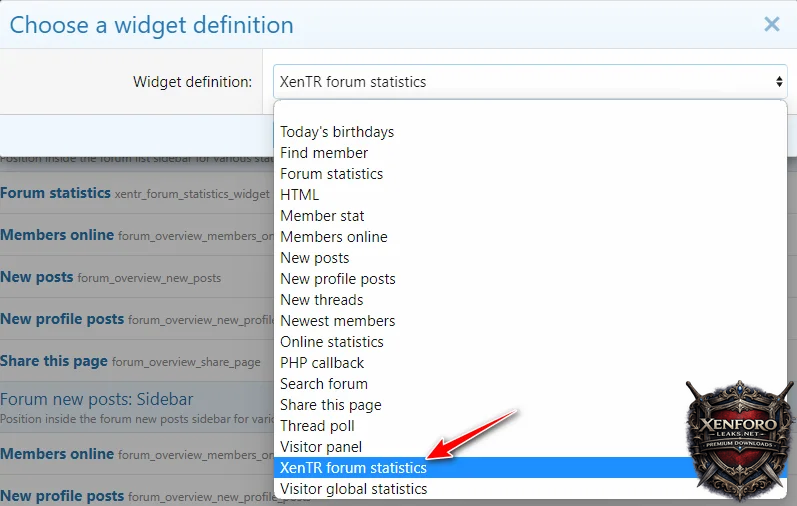Select Search forum option
Viewport: 797px width, 506px height.
click(324, 384)
